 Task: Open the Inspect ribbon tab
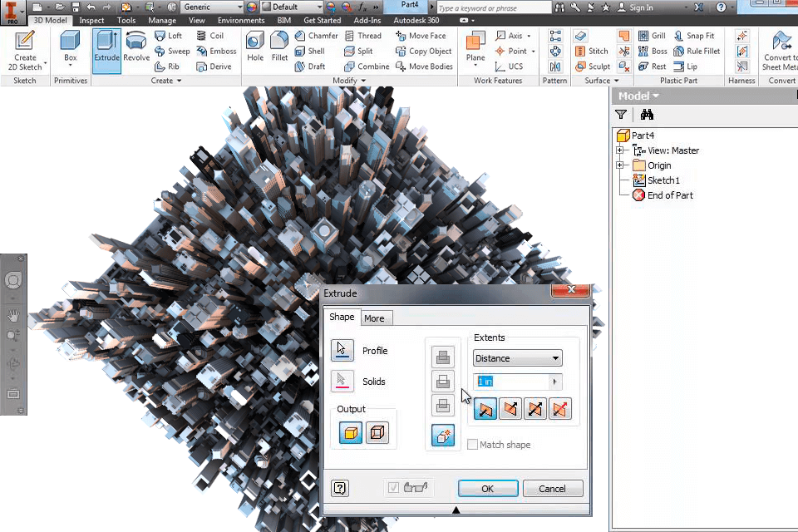click(91, 20)
